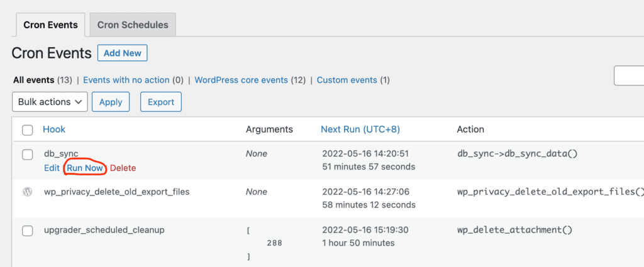Run the db_sync event now

(85, 168)
